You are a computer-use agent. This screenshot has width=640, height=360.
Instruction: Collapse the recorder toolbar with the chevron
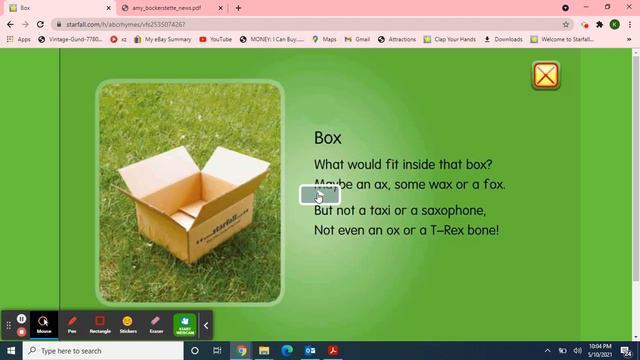pyautogui.click(x=206, y=326)
